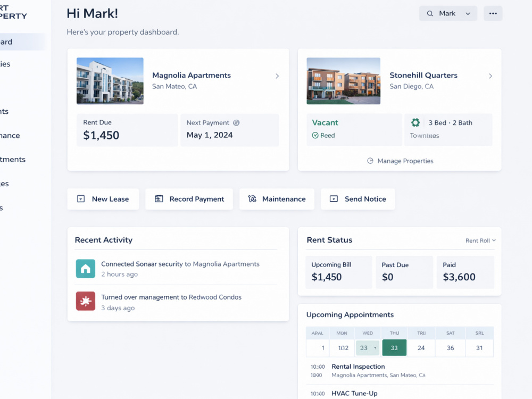Select date 1 in appointments calendar

318,348
